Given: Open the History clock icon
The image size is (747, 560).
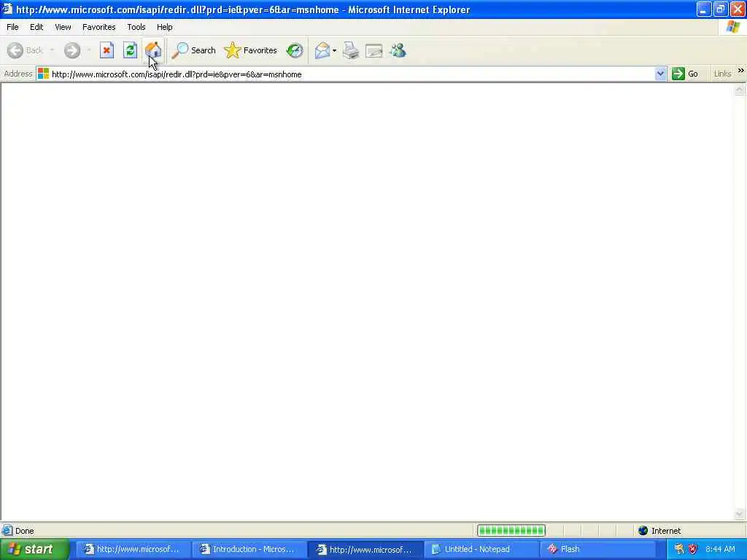Looking at the screenshot, I should (x=295, y=50).
